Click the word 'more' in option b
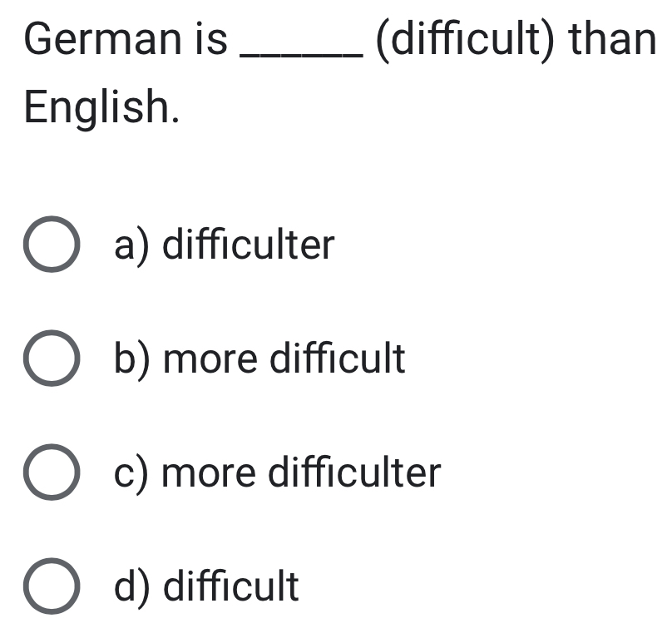The image size is (672, 643). (210, 359)
